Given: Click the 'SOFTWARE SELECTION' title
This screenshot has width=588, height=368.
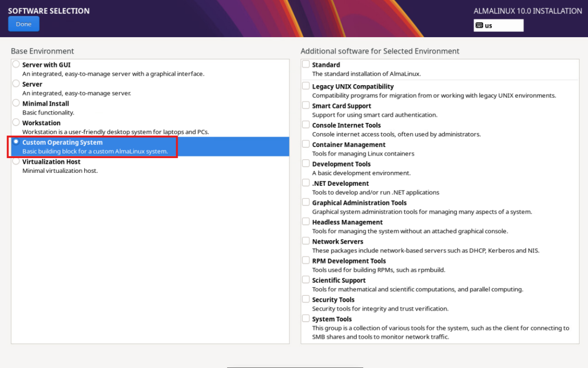Looking at the screenshot, I should (x=49, y=10).
